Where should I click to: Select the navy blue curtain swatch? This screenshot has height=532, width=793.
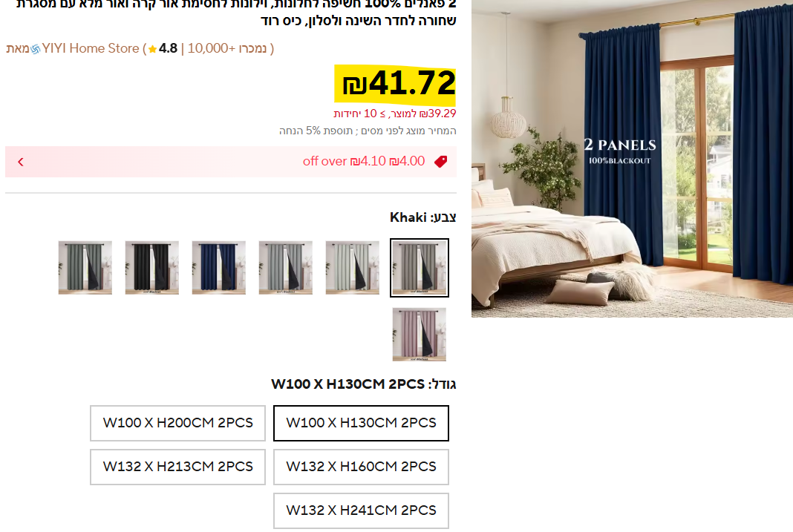point(219,268)
